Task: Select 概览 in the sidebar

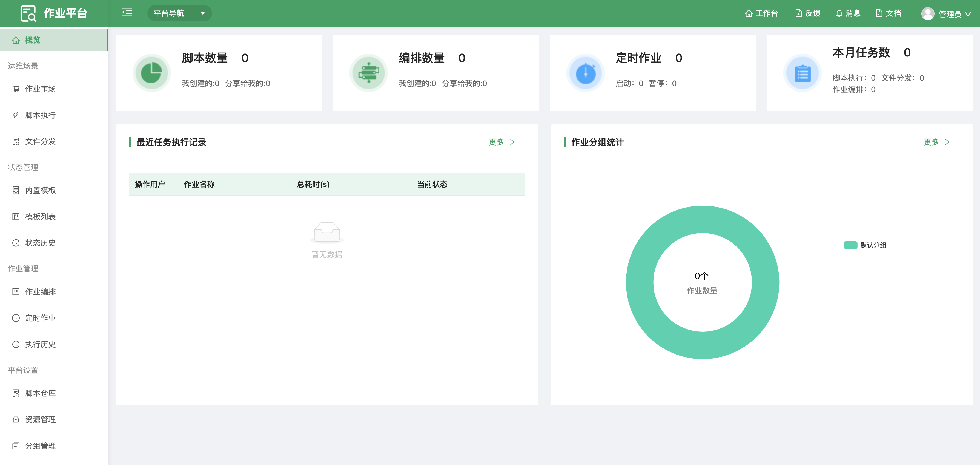Action: pyautogui.click(x=54, y=40)
